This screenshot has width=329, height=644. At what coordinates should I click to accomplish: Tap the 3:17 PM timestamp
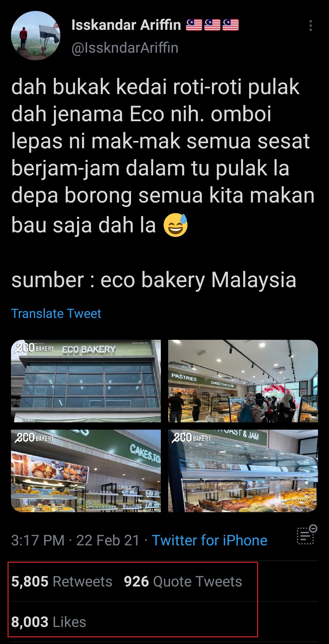point(38,540)
